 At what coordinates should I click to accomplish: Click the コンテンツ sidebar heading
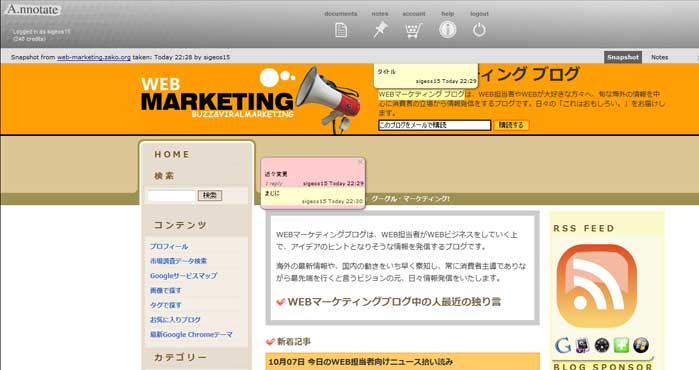(180, 225)
